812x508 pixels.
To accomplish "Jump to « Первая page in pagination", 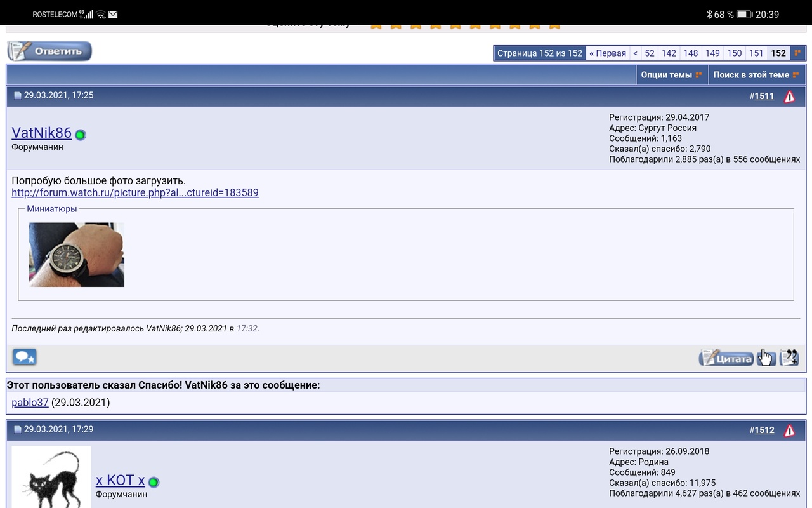I will (607, 53).
